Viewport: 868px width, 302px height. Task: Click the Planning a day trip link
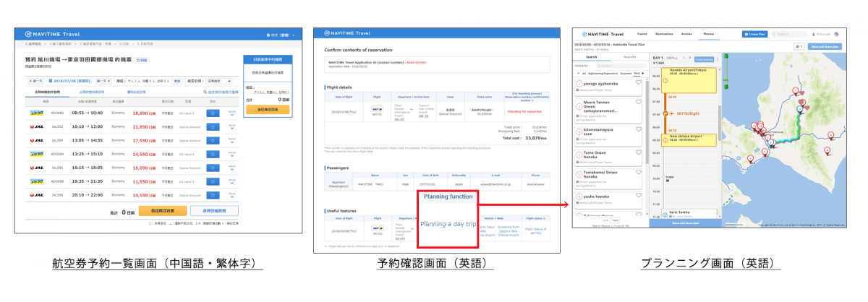448,224
